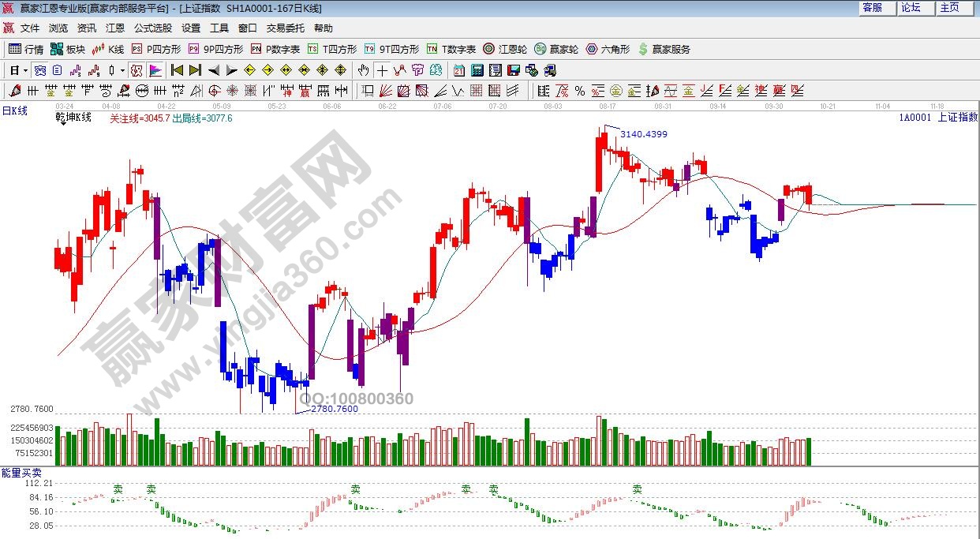The image size is (980, 539).
Task: Toggle the highlighted flag indicator button
Action: coord(155,70)
